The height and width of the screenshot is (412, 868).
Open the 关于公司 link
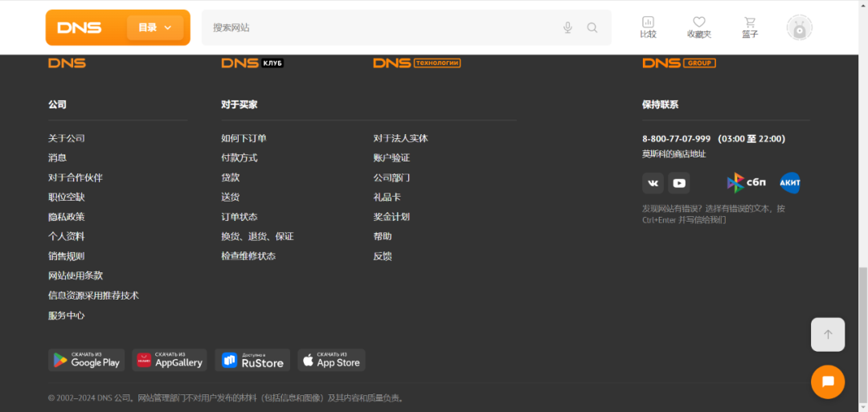pos(67,138)
